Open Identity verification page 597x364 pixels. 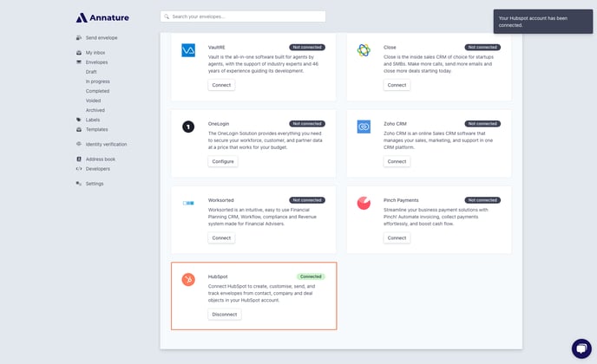pos(106,144)
